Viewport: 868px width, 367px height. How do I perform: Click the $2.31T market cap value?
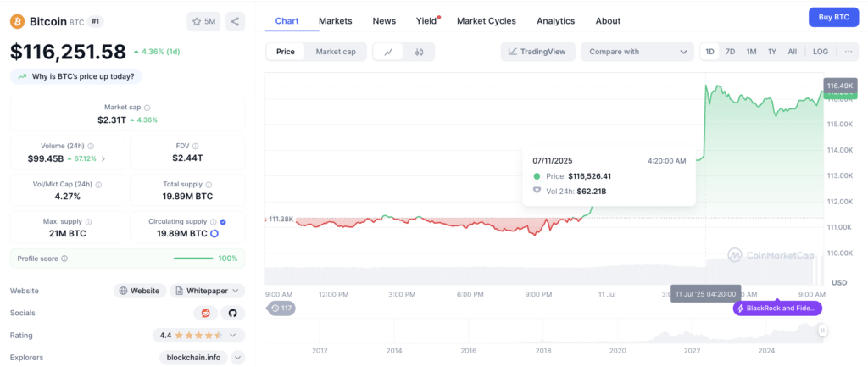pyautogui.click(x=111, y=120)
